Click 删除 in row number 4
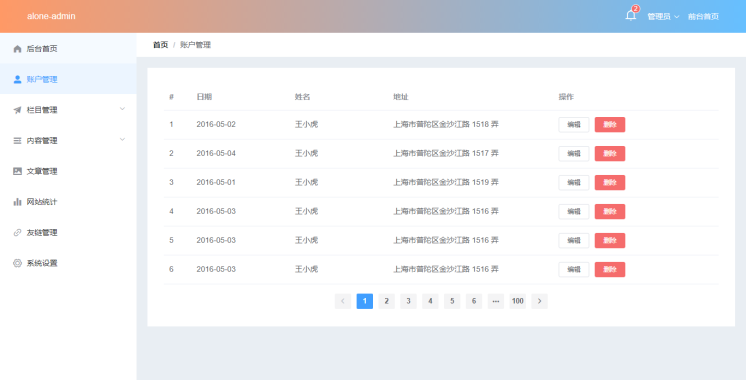Image resolution: width=746 pixels, height=380 pixels. tap(610, 212)
